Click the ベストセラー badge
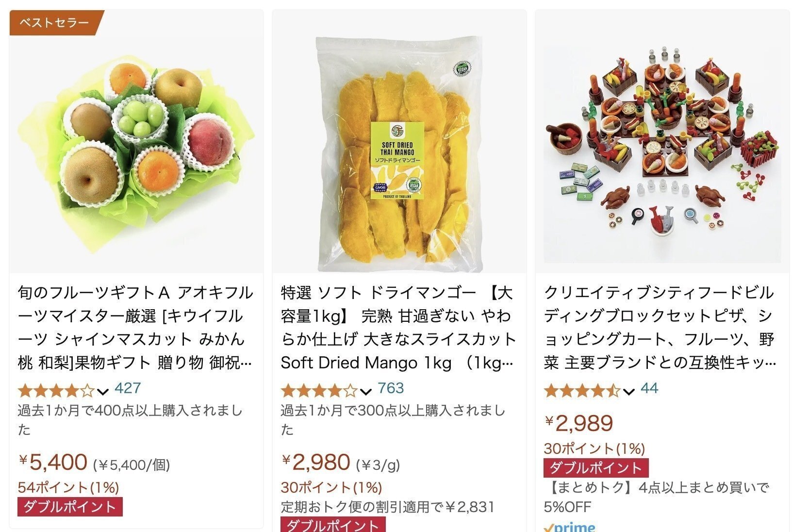Viewport: 792px width, 532px height. (x=54, y=23)
